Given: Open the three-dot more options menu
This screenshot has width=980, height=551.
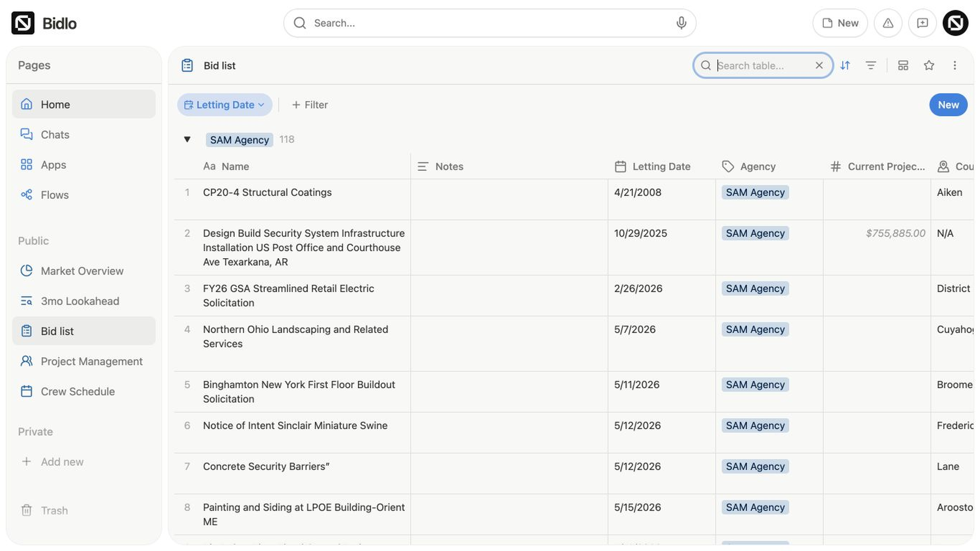Looking at the screenshot, I should click(x=954, y=65).
